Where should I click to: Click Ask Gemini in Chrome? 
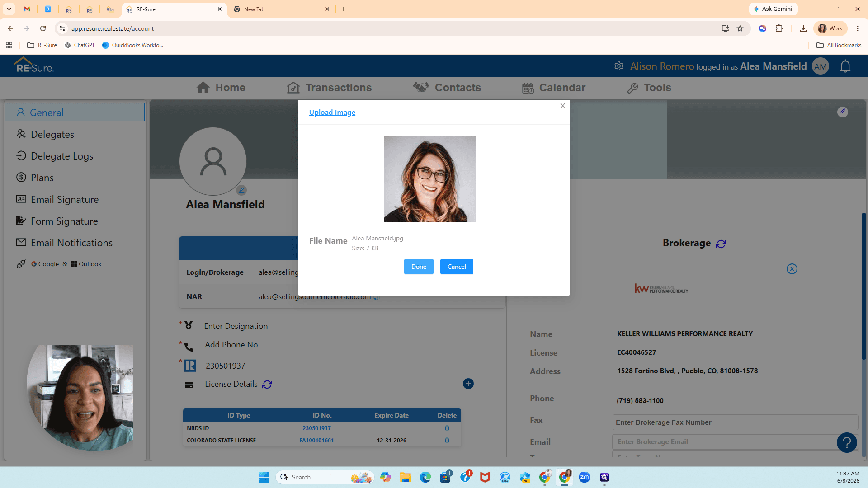pyautogui.click(x=773, y=9)
